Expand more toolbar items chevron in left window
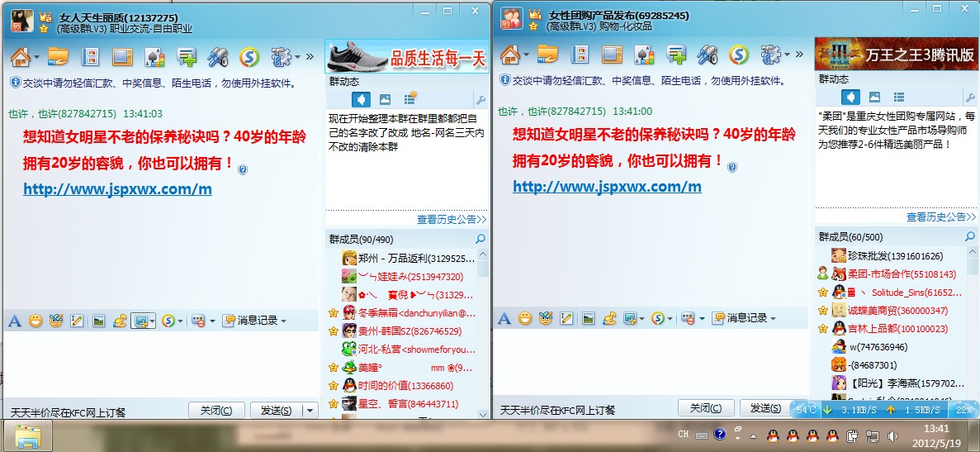This screenshot has height=452, width=980. (x=310, y=57)
